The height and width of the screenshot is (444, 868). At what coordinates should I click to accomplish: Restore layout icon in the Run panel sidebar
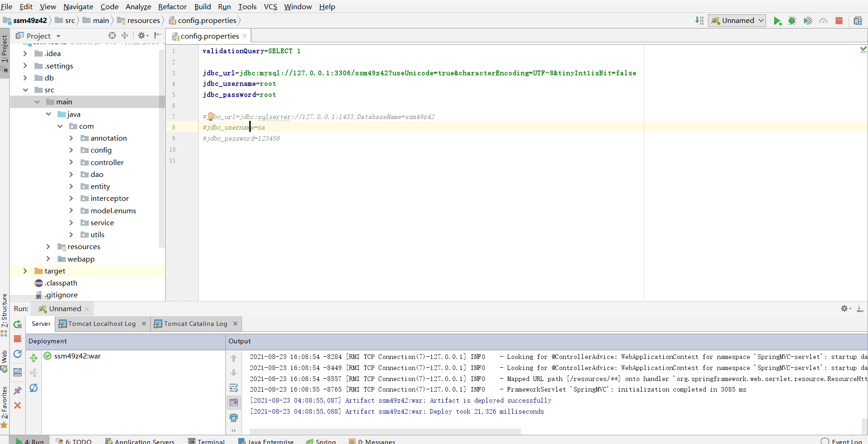pyautogui.click(x=17, y=372)
